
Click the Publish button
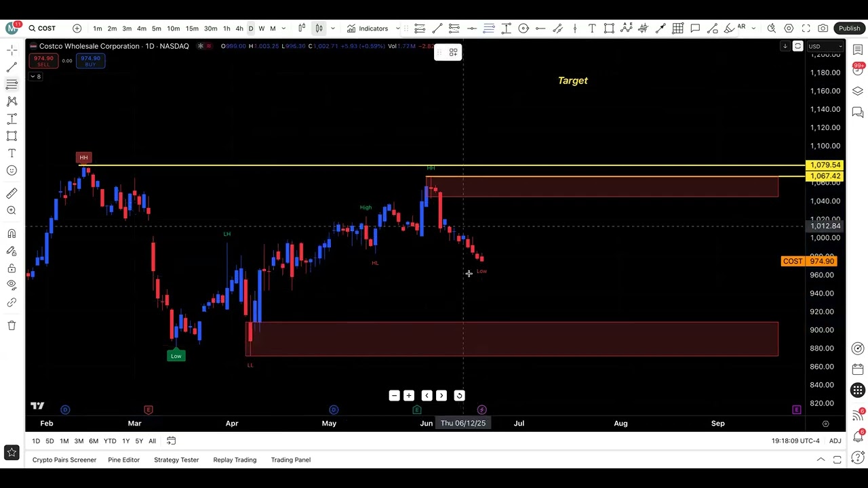pyautogui.click(x=849, y=28)
